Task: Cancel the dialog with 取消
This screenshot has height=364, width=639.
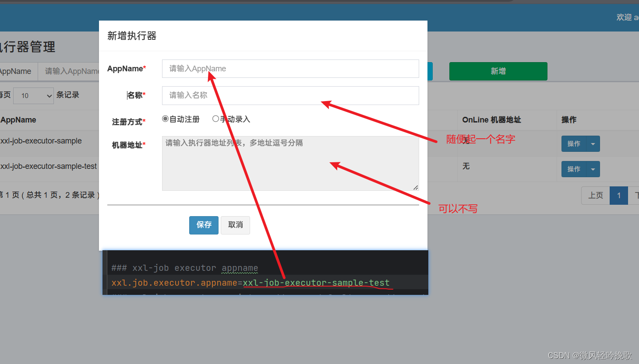Action: (235, 225)
